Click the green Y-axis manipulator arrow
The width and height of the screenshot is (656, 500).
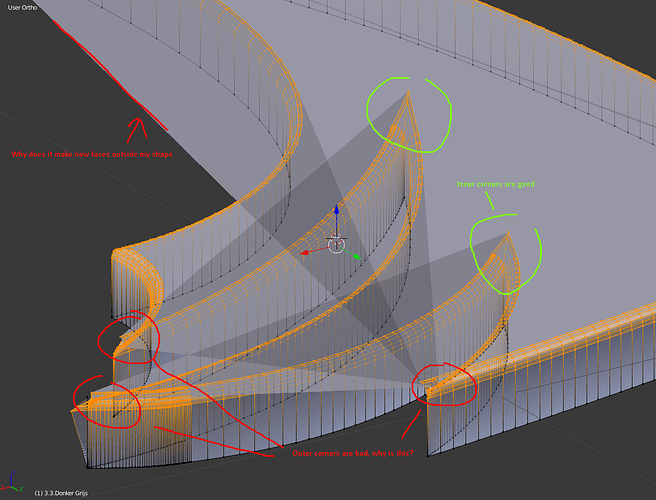[357, 256]
